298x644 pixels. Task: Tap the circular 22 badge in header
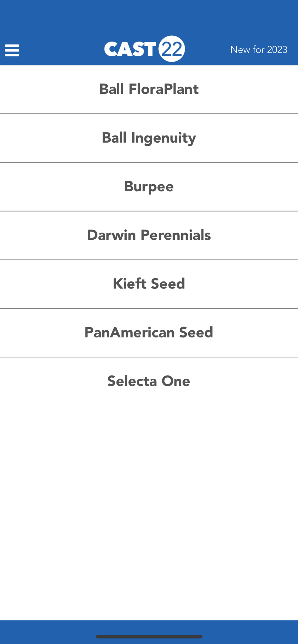[x=172, y=49]
